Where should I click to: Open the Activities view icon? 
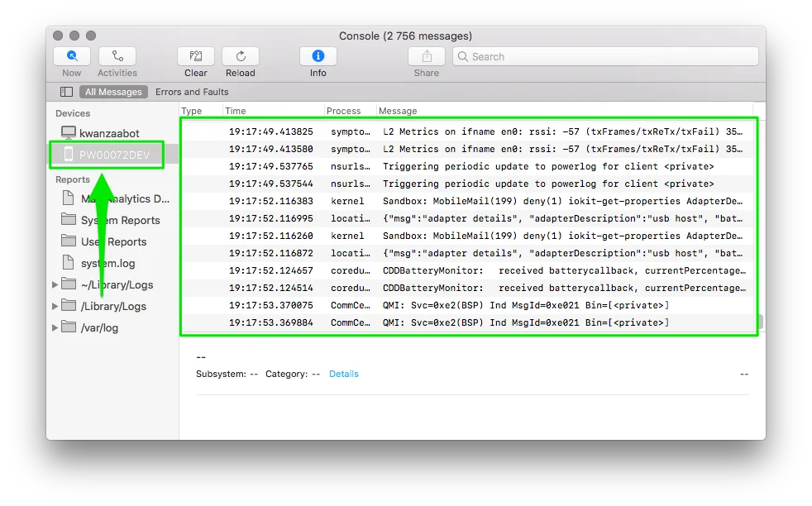[x=117, y=56]
